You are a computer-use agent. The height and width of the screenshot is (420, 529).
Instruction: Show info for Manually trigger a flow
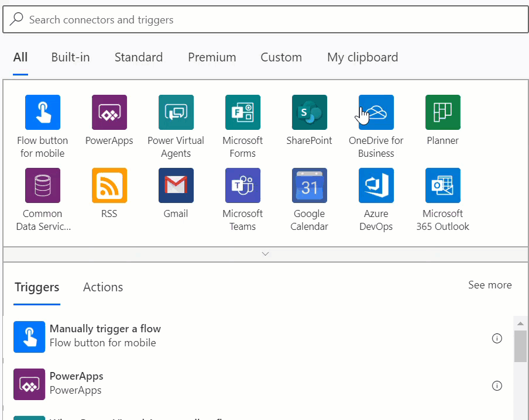tap(497, 338)
